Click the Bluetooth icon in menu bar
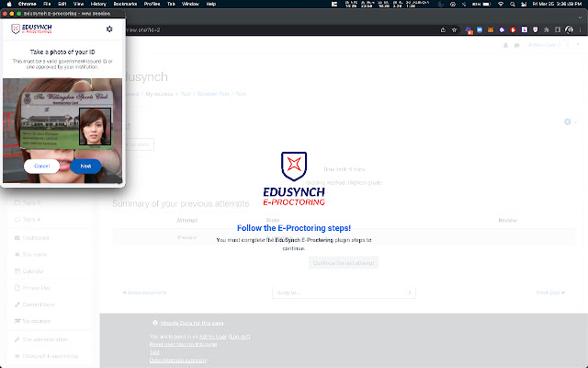The width and height of the screenshot is (588, 368). [464, 4]
